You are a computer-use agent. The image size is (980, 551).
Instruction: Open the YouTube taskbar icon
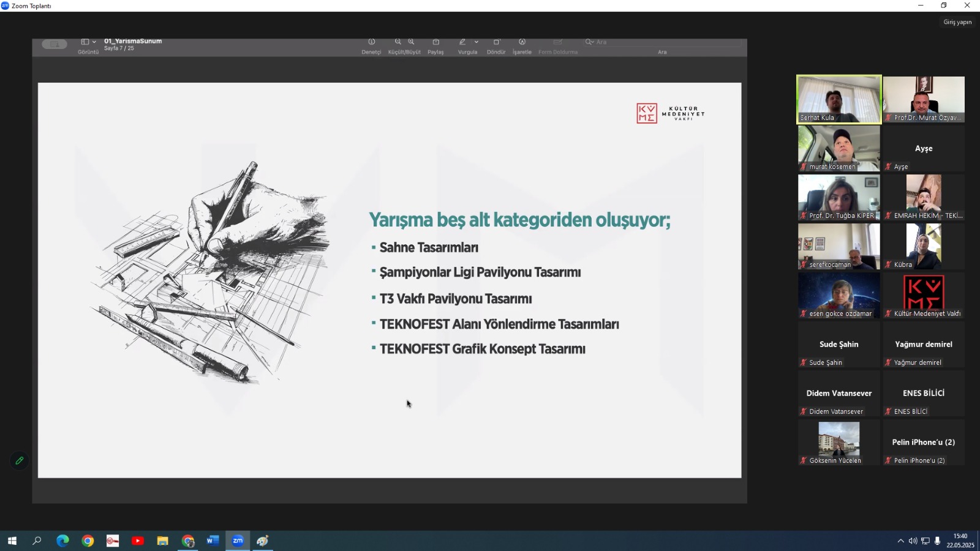click(x=138, y=541)
